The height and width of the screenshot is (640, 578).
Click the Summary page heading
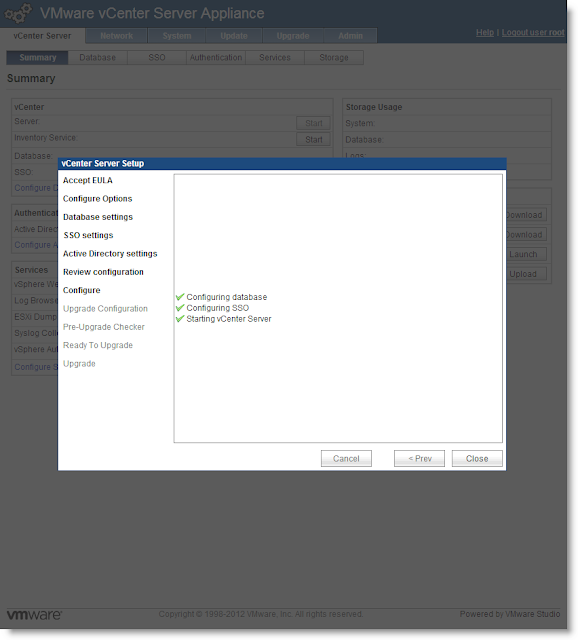(x=31, y=78)
